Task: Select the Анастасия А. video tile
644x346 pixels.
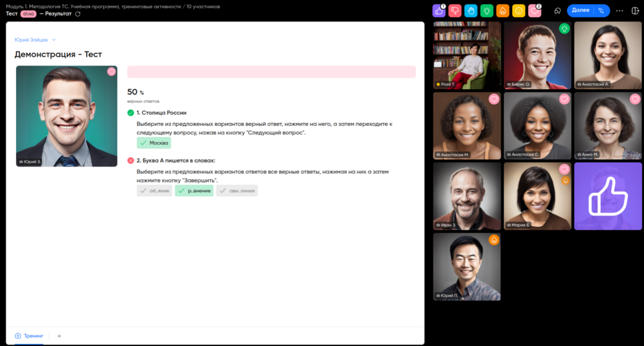Action: click(608, 55)
